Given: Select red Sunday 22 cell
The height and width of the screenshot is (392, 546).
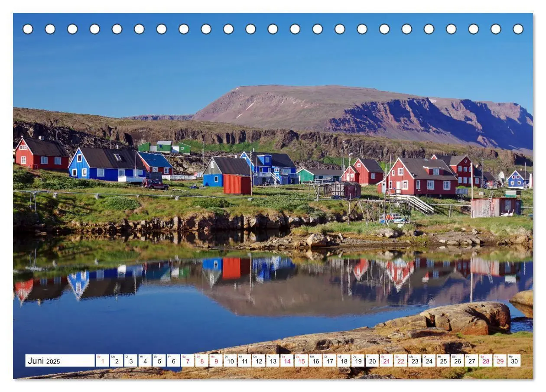Looking at the screenshot, I should point(400,361).
